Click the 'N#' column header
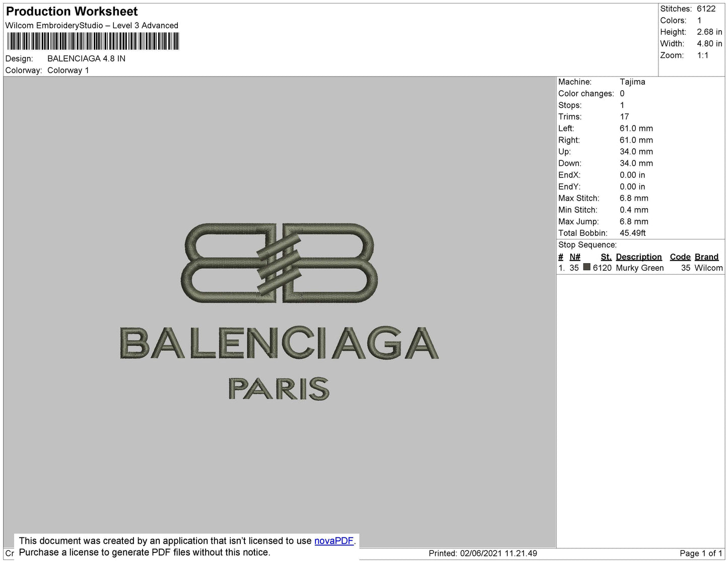Viewport: 728px width, 563px height. coord(575,257)
